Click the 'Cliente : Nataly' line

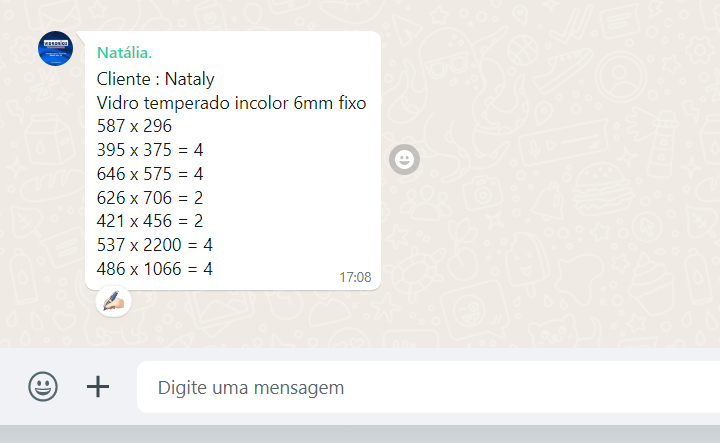pos(155,79)
